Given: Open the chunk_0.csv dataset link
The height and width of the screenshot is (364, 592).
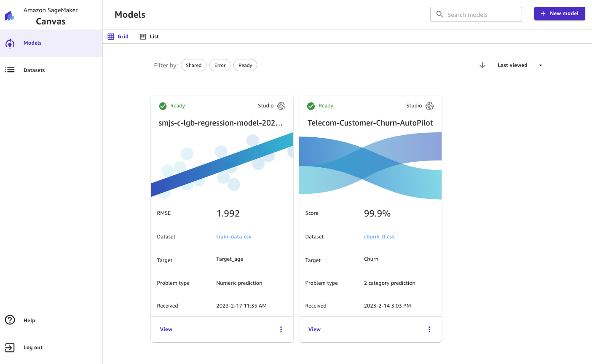Looking at the screenshot, I should tap(379, 237).
